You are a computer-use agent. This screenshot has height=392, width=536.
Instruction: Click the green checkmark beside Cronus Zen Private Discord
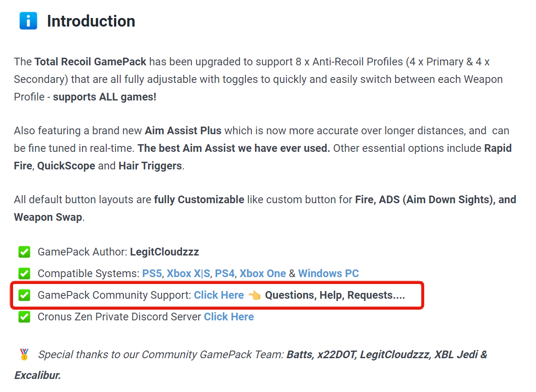(x=24, y=317)
